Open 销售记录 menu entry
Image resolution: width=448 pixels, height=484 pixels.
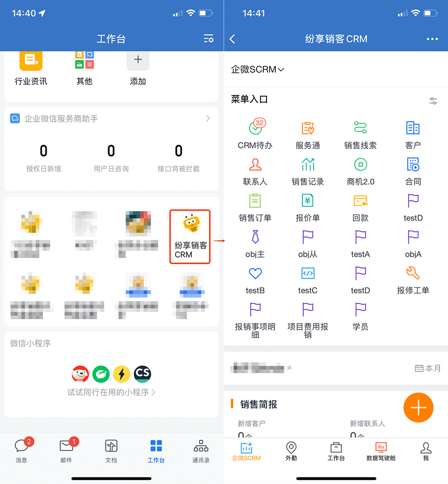[308, 171]
